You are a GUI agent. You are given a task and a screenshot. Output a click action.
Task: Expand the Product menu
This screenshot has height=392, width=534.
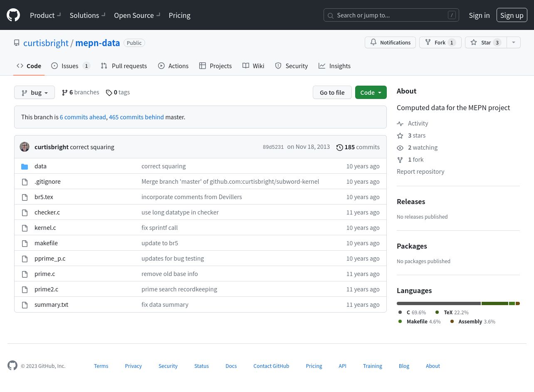tap(46, 15)
